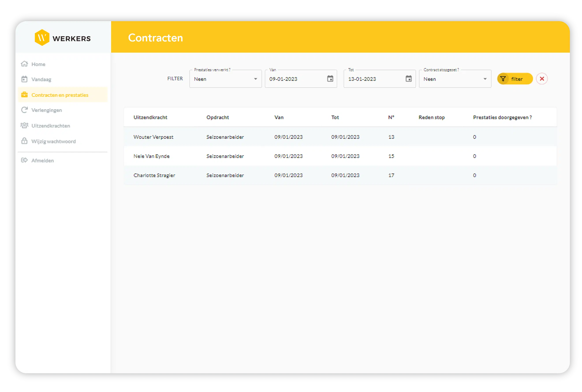The width and height of the screenshot is (582, 392).
Task: Click the Afmelden logout icon
Action: click(x=24, y=160)
